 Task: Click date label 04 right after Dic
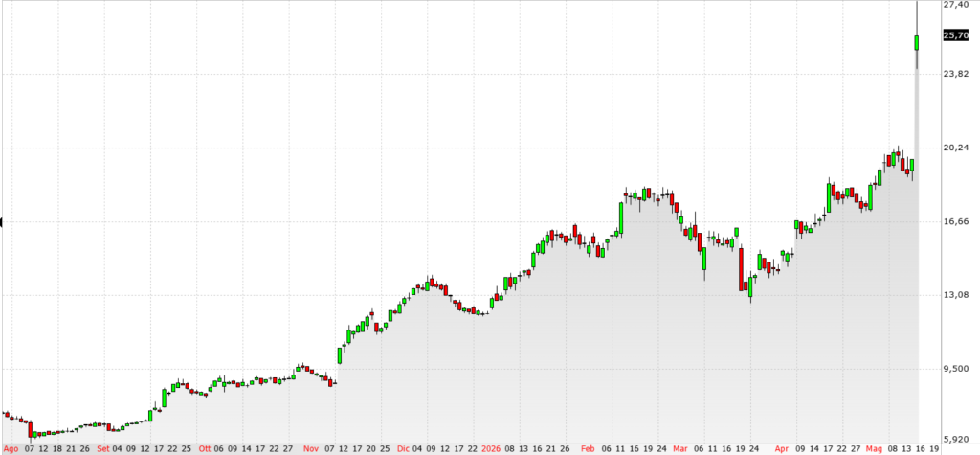417,448
